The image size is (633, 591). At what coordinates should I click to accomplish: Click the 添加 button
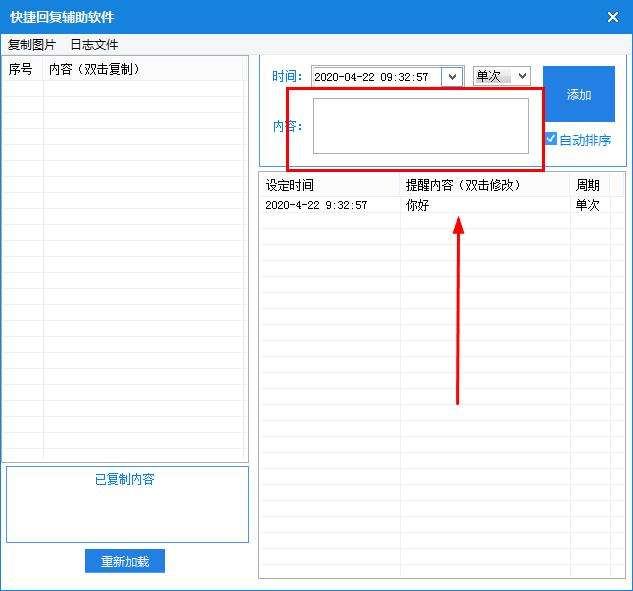pos(579,94)
